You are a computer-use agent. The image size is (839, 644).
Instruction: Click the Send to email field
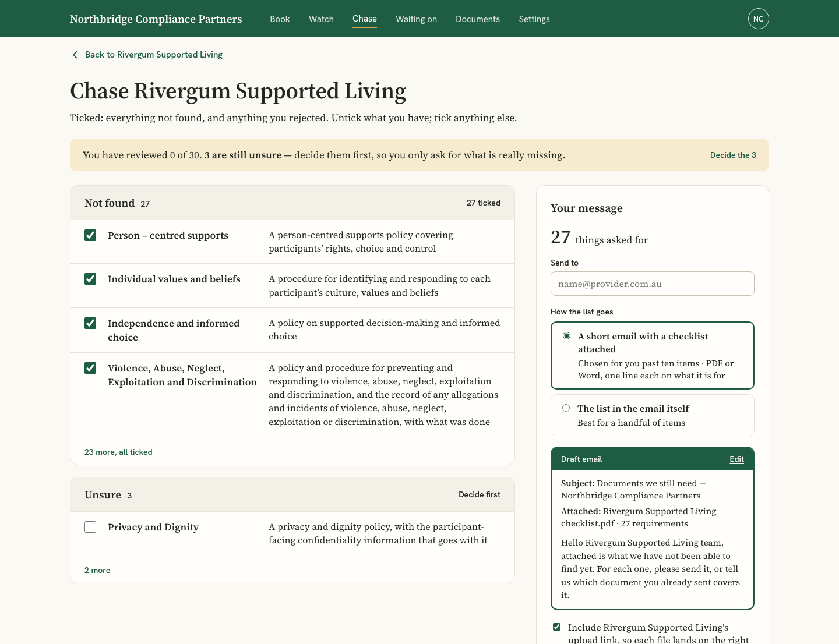point(653,284)
